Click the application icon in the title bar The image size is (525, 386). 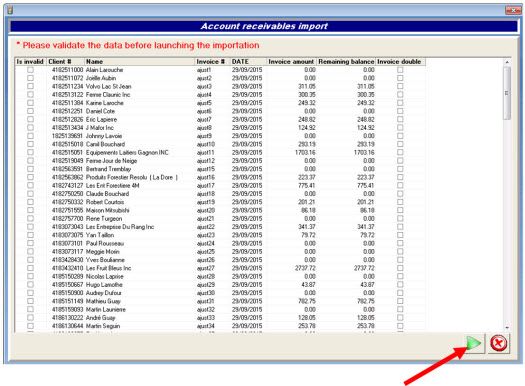coord(10,10)
